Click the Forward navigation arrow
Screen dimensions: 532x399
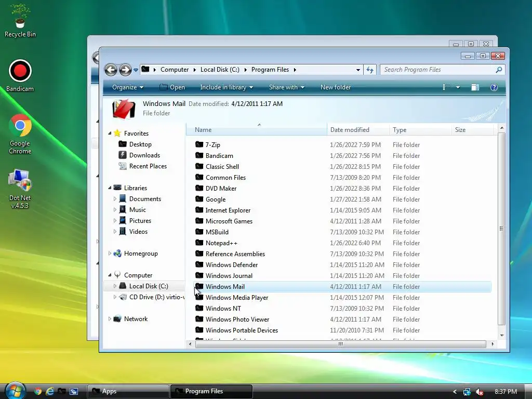(x=125, y=70)
